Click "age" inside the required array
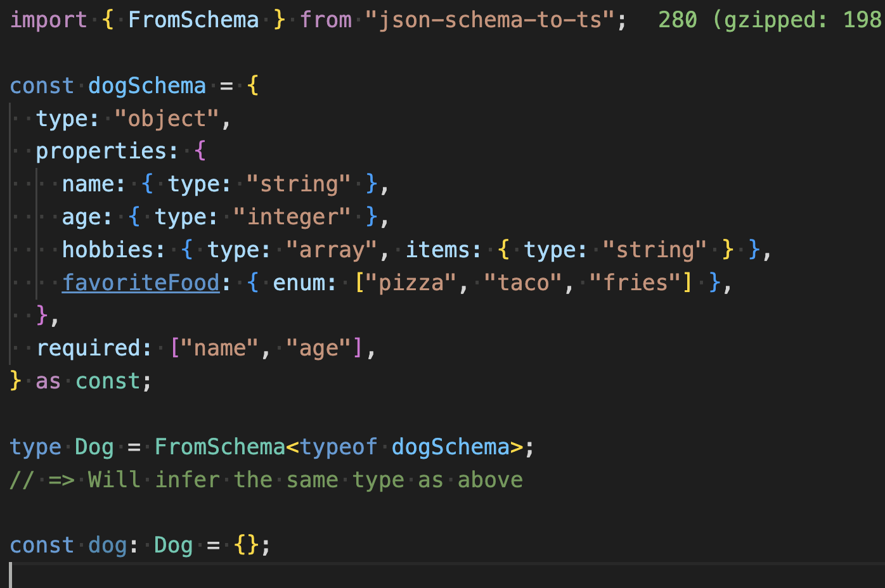Screen dimensions: 885x588 click(x=318, y=348)
